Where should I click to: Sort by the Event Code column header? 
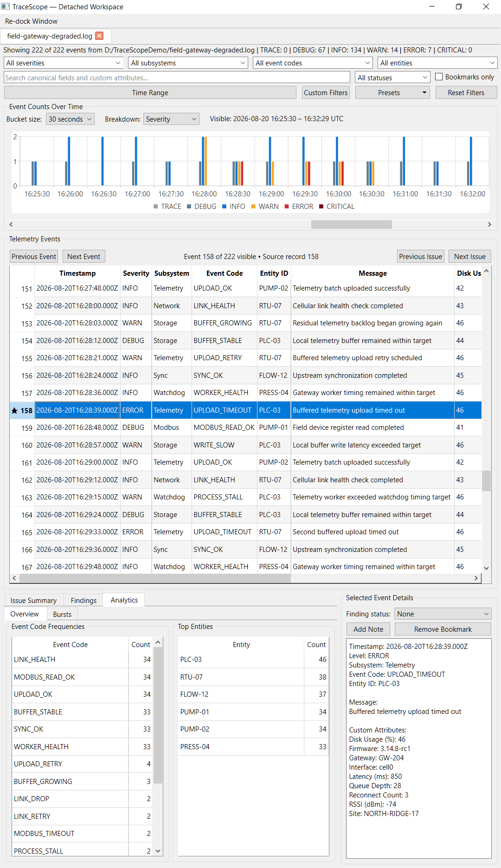(225, 273)
